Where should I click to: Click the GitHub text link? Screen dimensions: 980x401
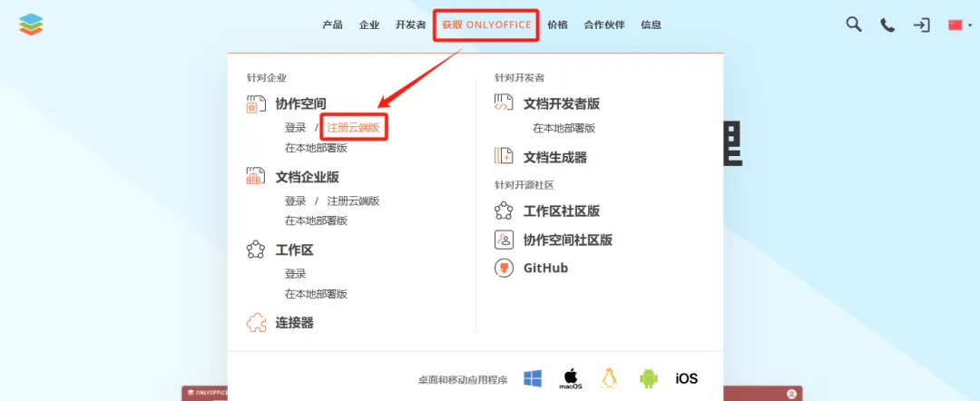click(x=545, y=268)
